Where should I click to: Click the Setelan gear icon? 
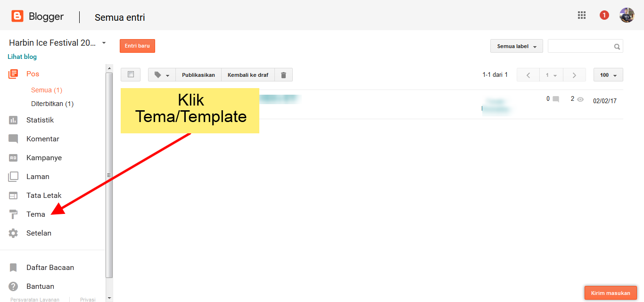click(13, 233)
